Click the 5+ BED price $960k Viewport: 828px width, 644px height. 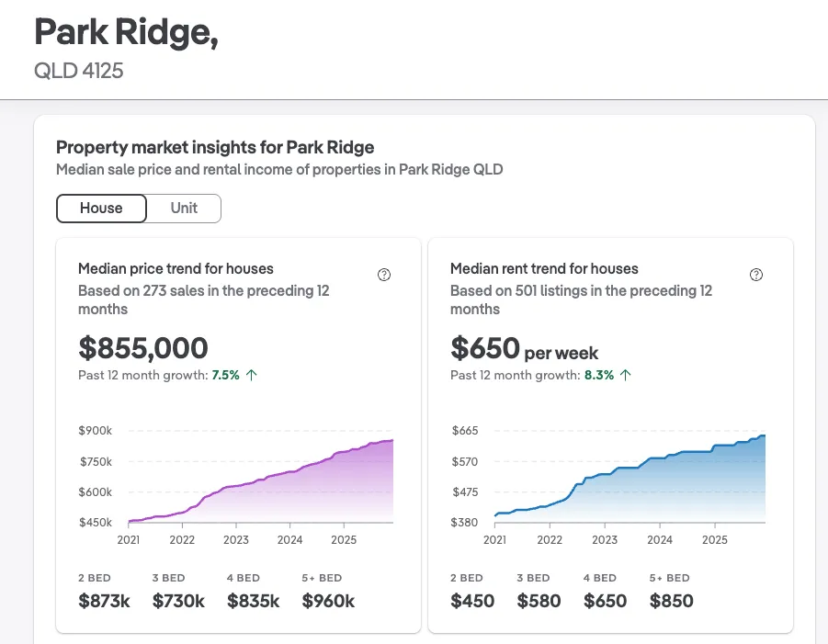[328, 601]
